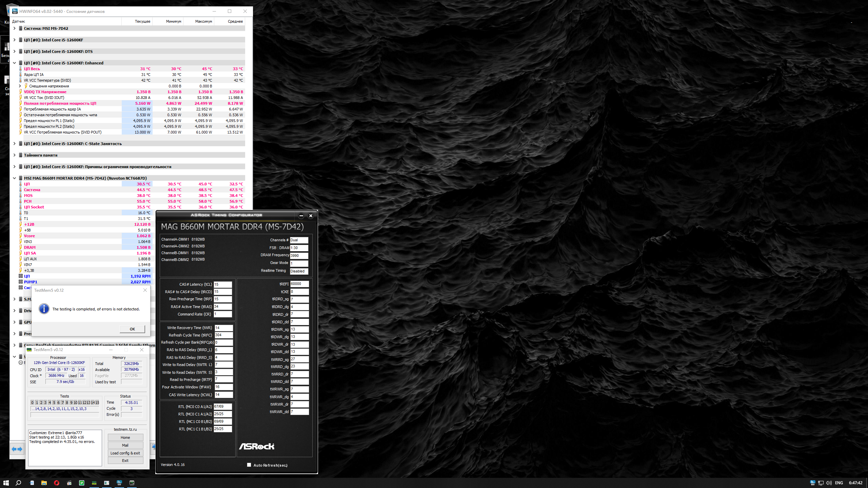Expand Смещения напряжения sub-item
Screen dimensions: 868x488
coord(20,86)
